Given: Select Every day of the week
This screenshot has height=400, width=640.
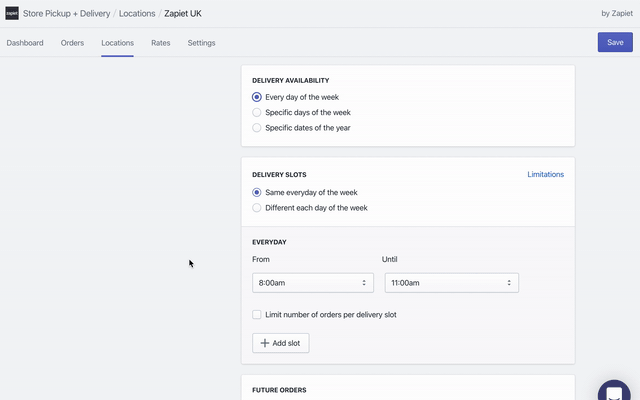Looking at the screenshot, I should [x=257, y=97].
